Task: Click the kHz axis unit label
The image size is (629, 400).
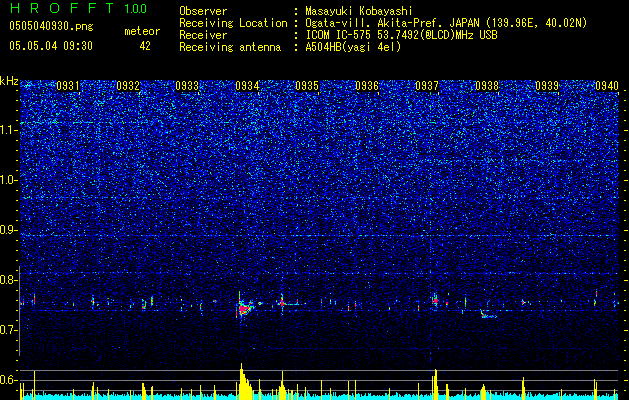Action: [9, 81]
